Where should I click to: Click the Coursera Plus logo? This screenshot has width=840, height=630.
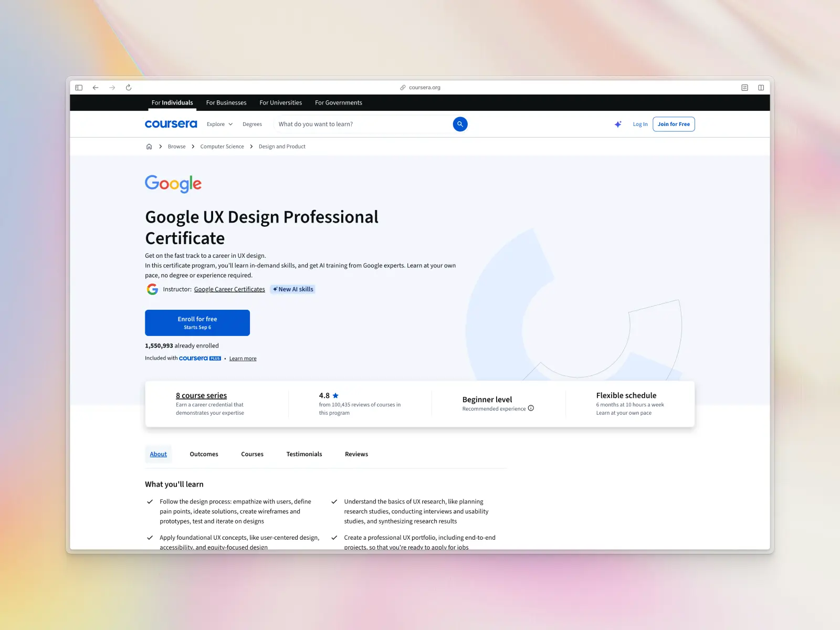pos(200,358)
